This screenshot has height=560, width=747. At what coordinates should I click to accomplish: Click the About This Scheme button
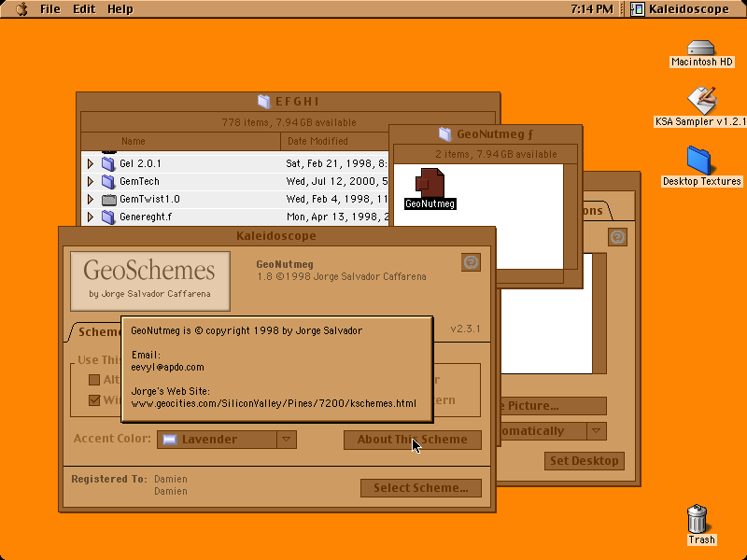(x=413, y=440)
